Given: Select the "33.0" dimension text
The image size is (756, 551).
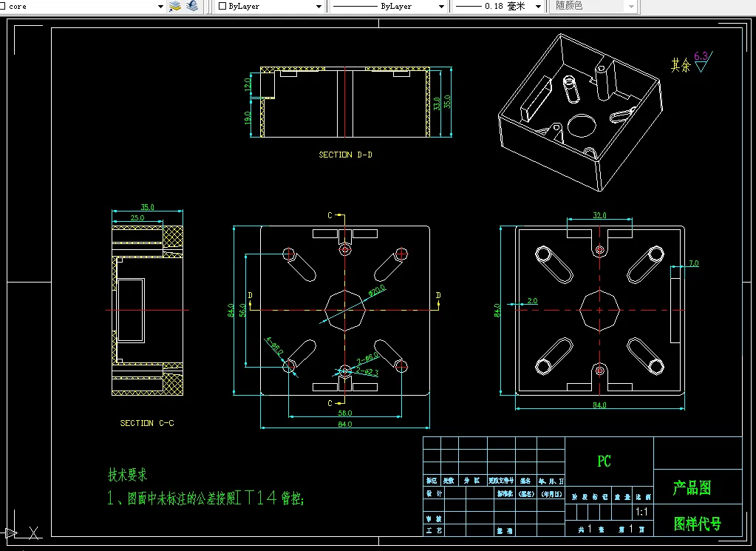Looking at the screenshot, I should point(437,104).
